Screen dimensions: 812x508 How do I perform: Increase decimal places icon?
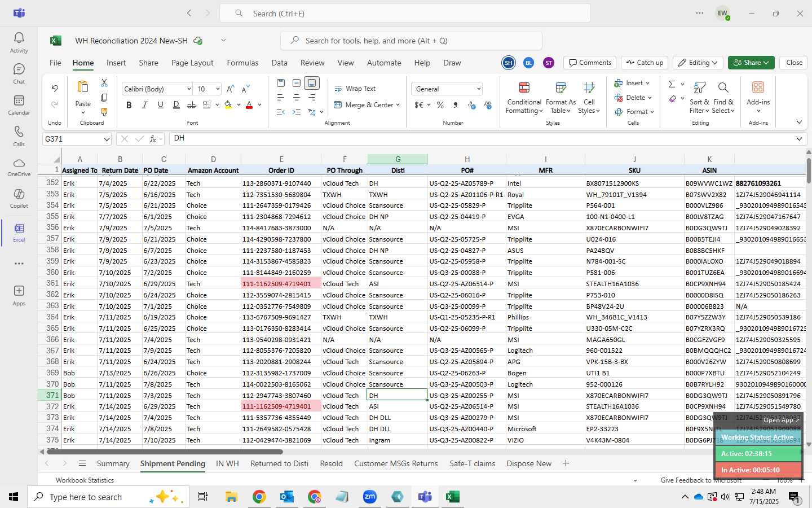click(472, 105)
